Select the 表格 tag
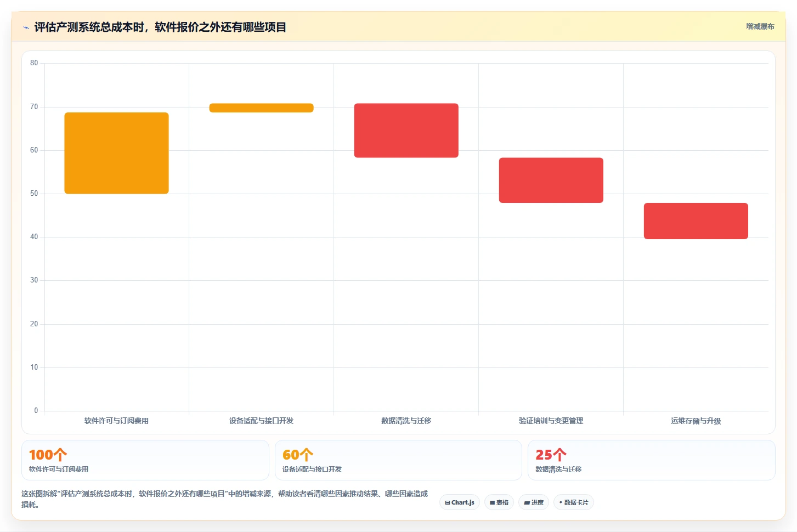Image resolution: width=797 pixels, height=532 pixels. pos(499,502)
